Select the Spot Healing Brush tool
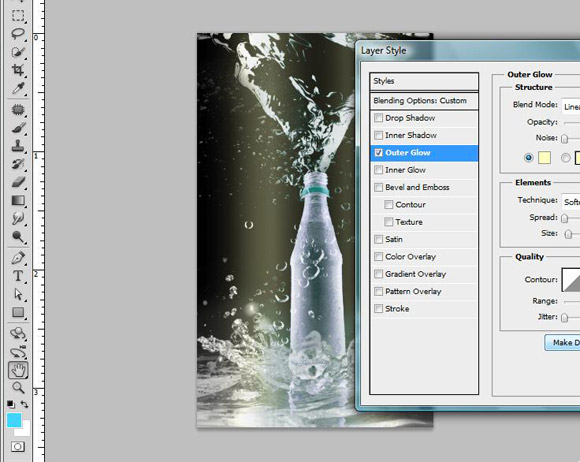This screenshot has width=580, height=462. click(x=18, y=109)
